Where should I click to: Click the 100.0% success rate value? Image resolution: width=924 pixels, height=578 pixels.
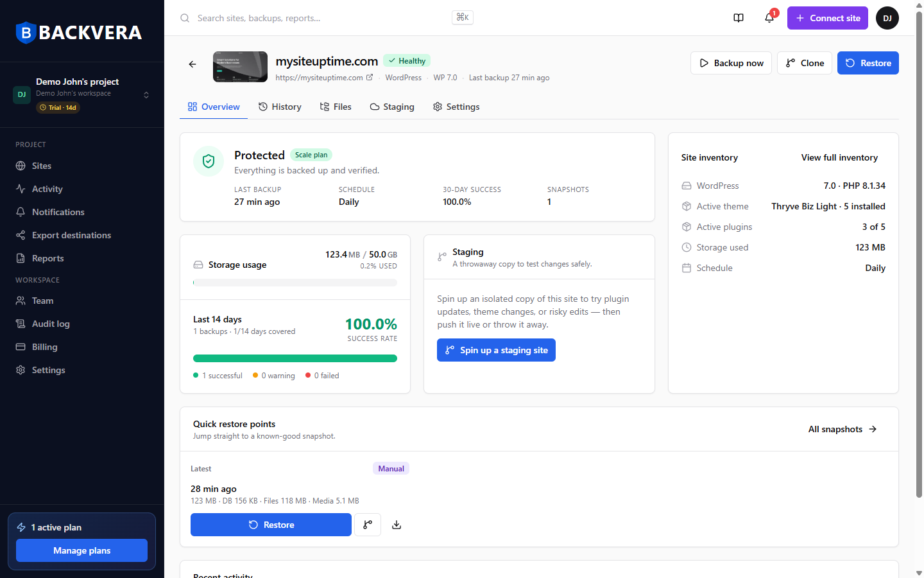371,324
